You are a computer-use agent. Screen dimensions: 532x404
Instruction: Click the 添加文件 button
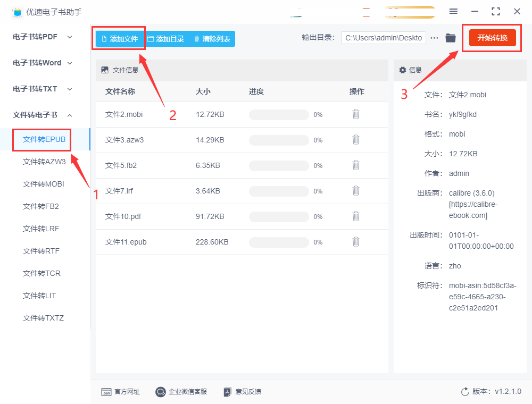120,39
